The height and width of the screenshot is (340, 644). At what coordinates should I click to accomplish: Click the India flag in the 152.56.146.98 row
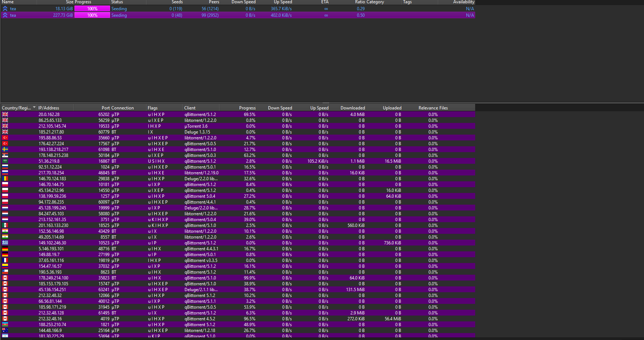pyautogui.click(x=5, y=231)
